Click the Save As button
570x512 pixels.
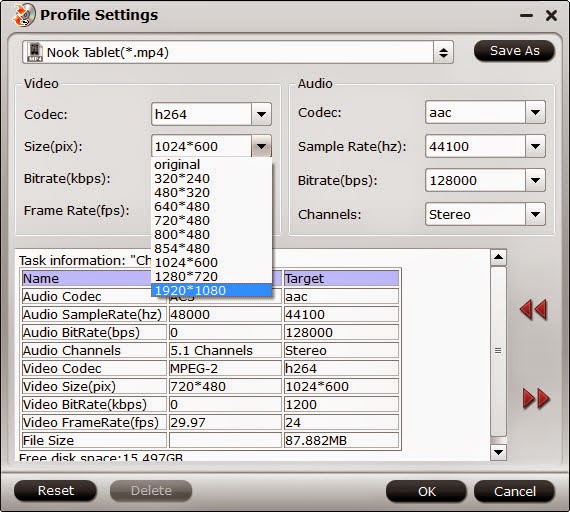tap(514, 51)
